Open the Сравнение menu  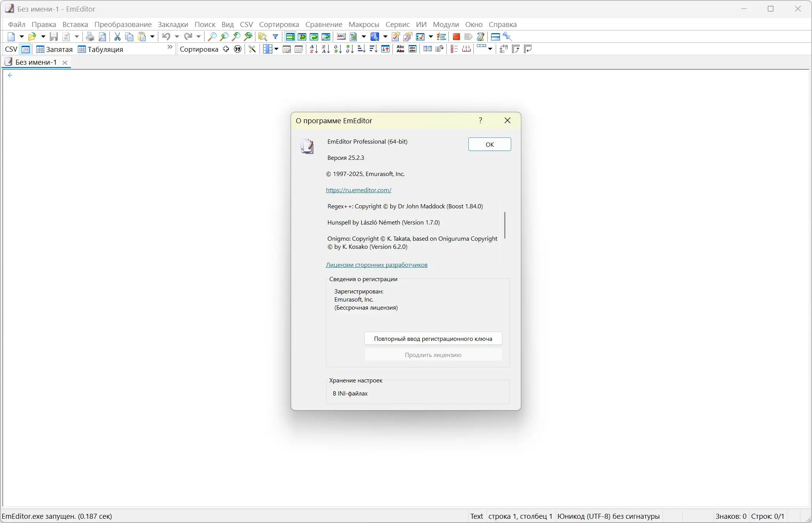point(324,24)
